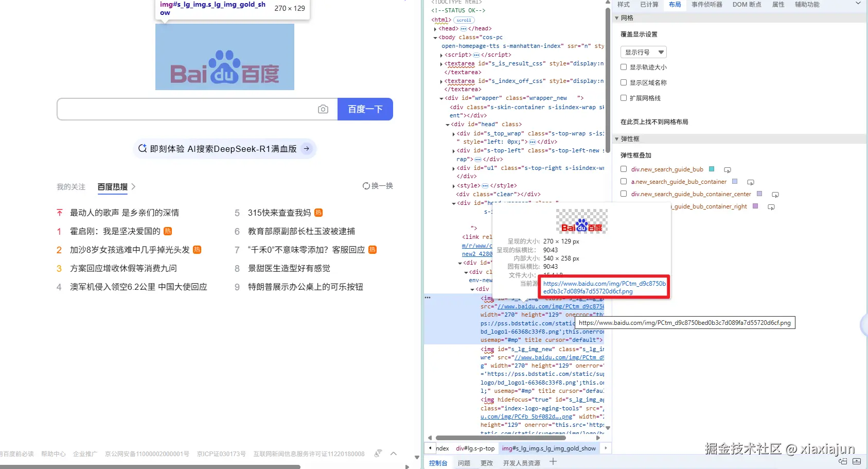Viewport: 868px width, 469px height.
Task: Enable the 显示轨迹大小 checkbox
Action: coord(624,67)
